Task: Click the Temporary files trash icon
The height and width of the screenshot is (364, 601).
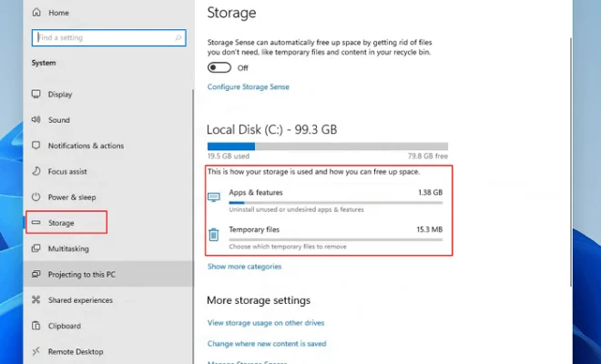Action: [x=214, y=235]
